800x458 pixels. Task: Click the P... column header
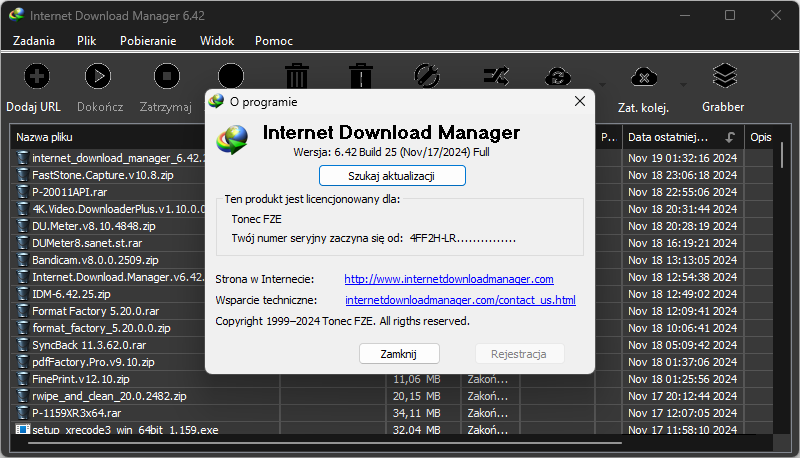coord(609,137)
